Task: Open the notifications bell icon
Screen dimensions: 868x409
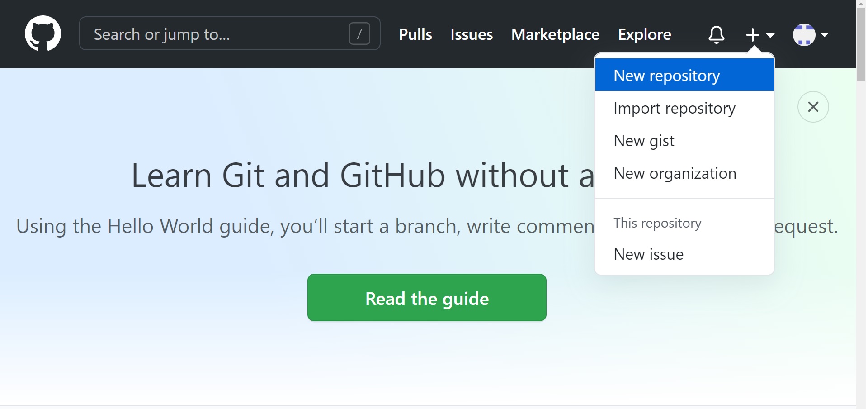Action: click(x=716, y=34)
